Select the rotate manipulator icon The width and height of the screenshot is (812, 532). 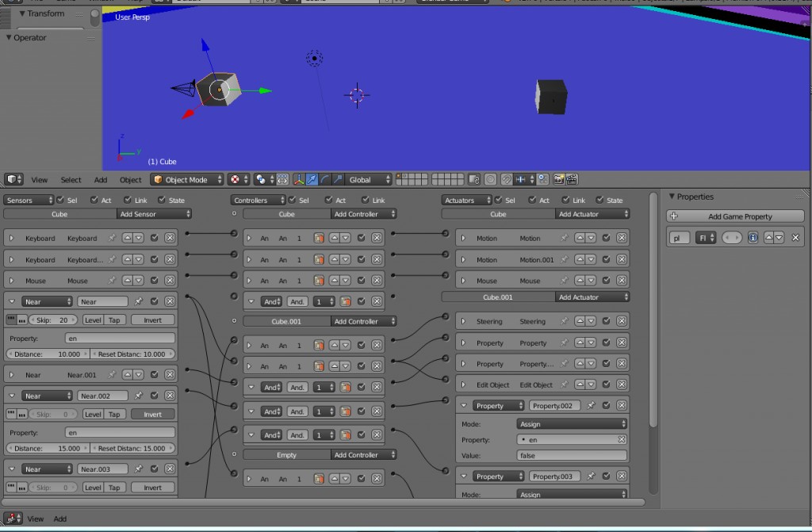(324, 178)
